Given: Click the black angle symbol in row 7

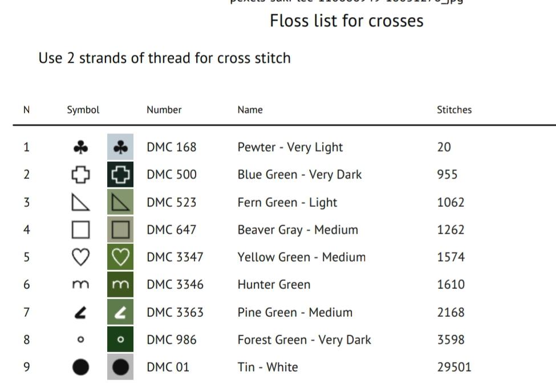Looking at the screenshot, I should [x=80, y=313].
